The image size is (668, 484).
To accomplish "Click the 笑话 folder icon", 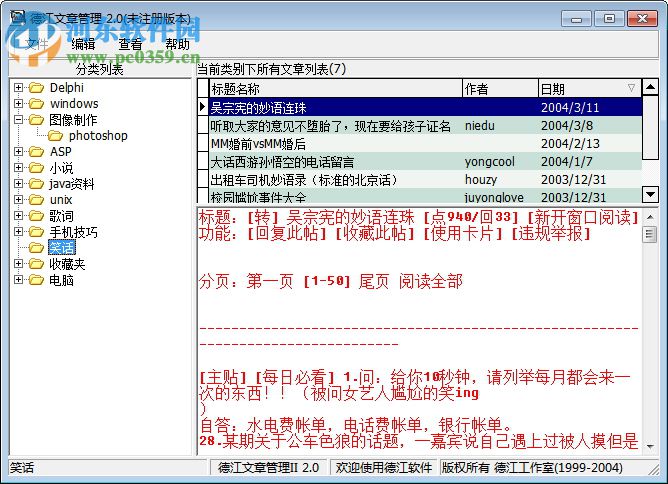I will (37, 248).
